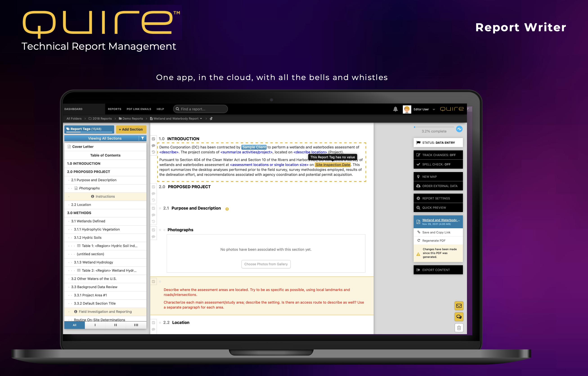Open the Dashboard menu
The height and width of the screenshot is (376, 588).
pos(73,109)
